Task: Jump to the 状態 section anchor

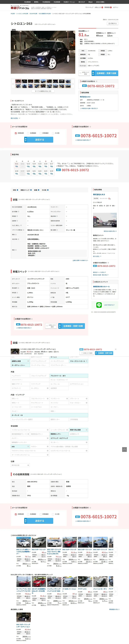Action: (15, 190)
